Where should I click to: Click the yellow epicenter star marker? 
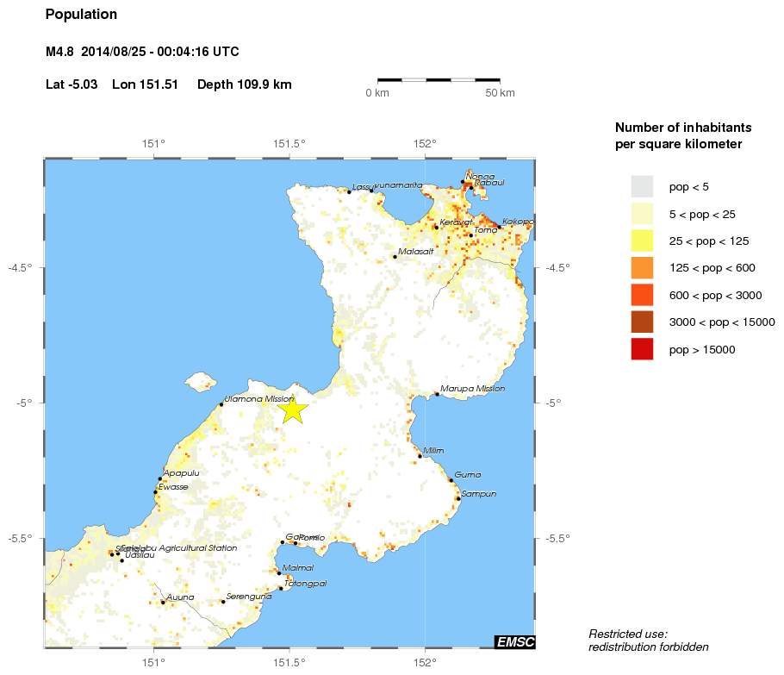293,410
